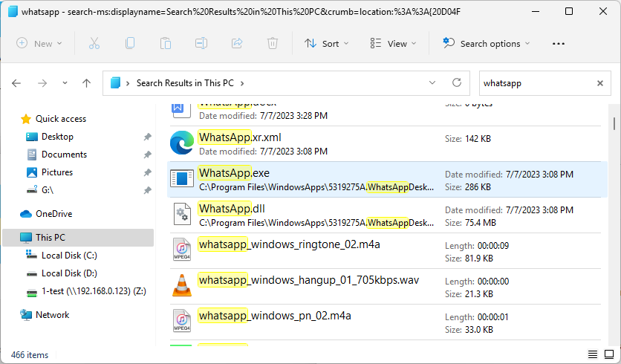This screenshot has height=364, width=621.
Task: Click the Quick access star icon
Action: click(x=26, y=119)
